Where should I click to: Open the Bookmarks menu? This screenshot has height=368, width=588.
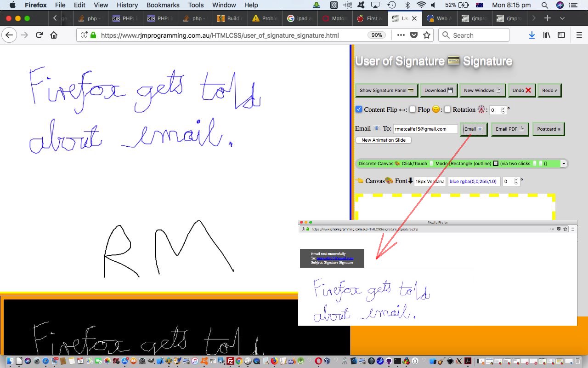[x=163, y=5]
